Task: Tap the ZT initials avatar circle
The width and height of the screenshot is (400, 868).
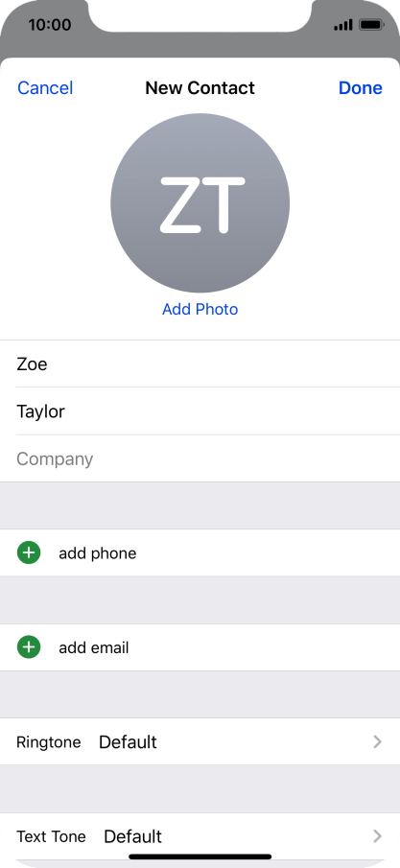Action: pyautogui.click(x=200, y=202)
